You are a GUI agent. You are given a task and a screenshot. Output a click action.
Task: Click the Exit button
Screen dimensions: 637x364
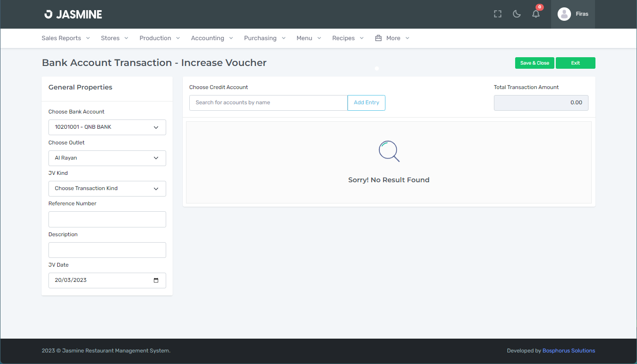(576, 63)
